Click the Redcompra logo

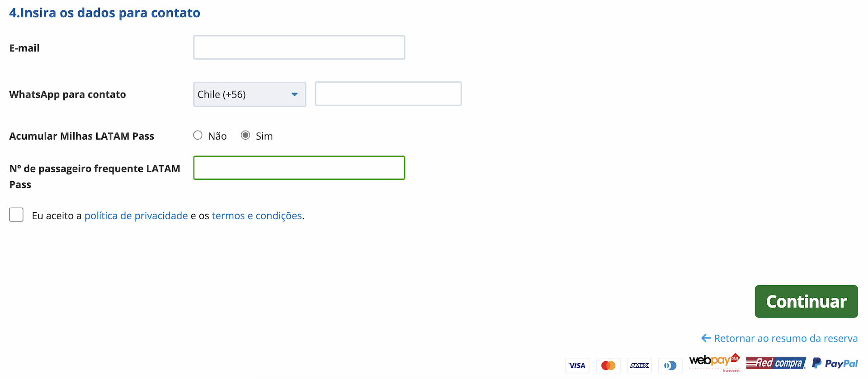[x=776, y=363]
